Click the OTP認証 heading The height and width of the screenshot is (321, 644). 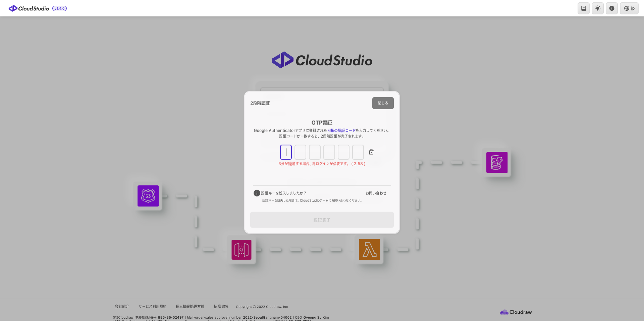322,123
